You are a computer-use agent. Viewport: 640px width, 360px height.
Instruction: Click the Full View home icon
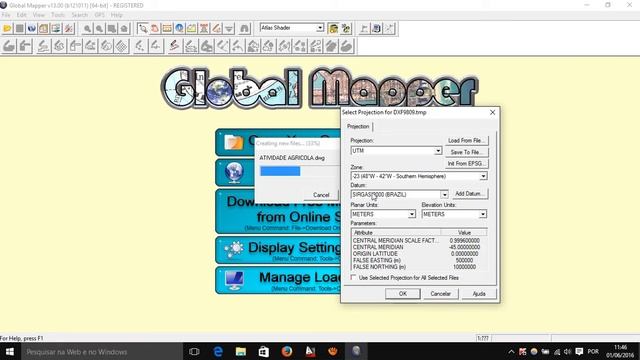tap(124, 29)
